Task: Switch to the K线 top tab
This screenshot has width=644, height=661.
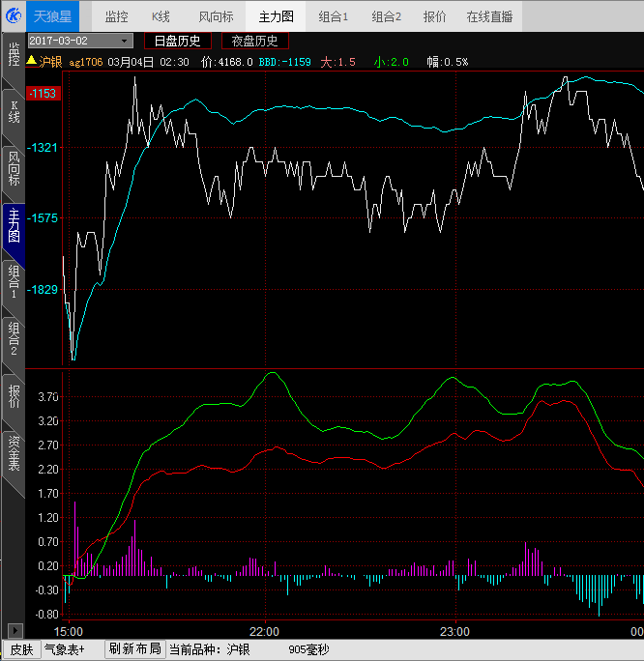Action: pos(162,16)
